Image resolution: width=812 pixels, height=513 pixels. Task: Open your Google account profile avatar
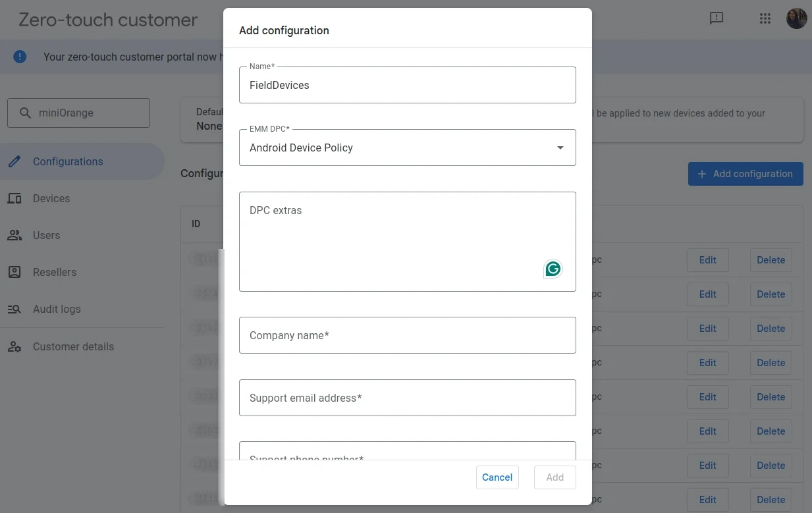click(x=796, y=18)
